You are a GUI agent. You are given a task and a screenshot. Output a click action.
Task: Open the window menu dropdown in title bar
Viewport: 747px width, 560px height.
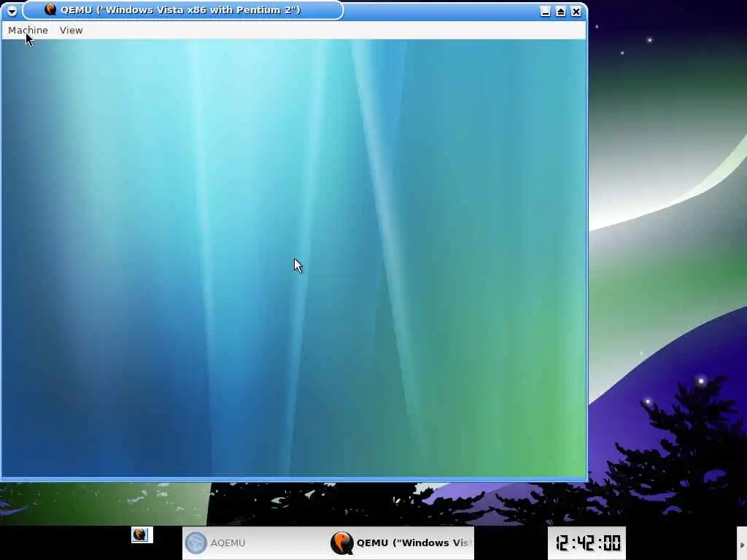pyautogui.click(x=12, y=10)
